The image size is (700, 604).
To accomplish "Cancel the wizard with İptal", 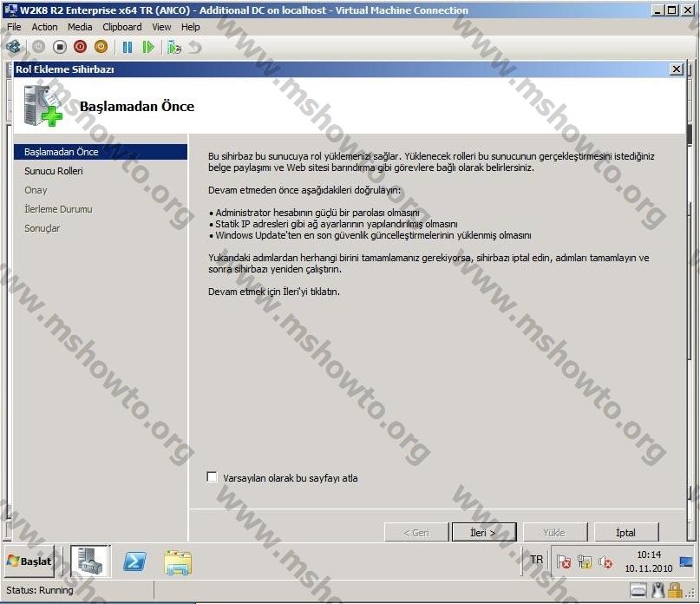I will pos(626,532).
